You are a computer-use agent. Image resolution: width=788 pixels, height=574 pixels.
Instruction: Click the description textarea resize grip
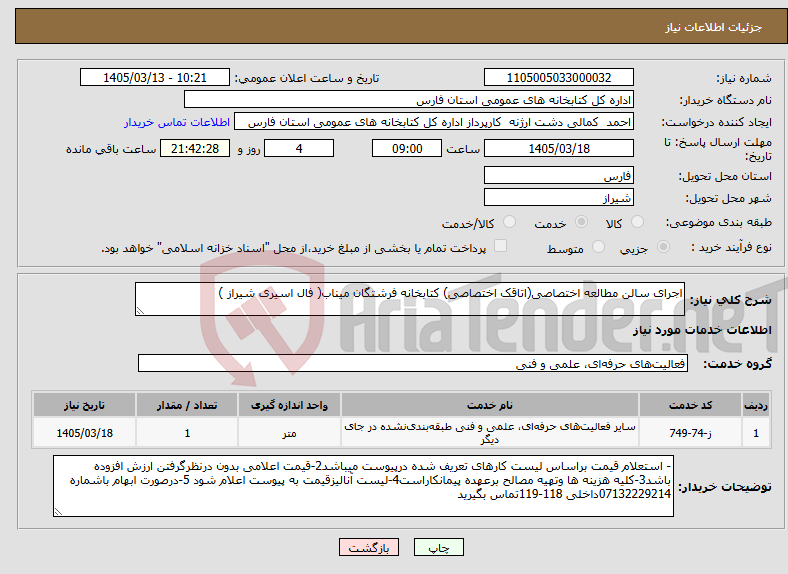tap(140, 311)
